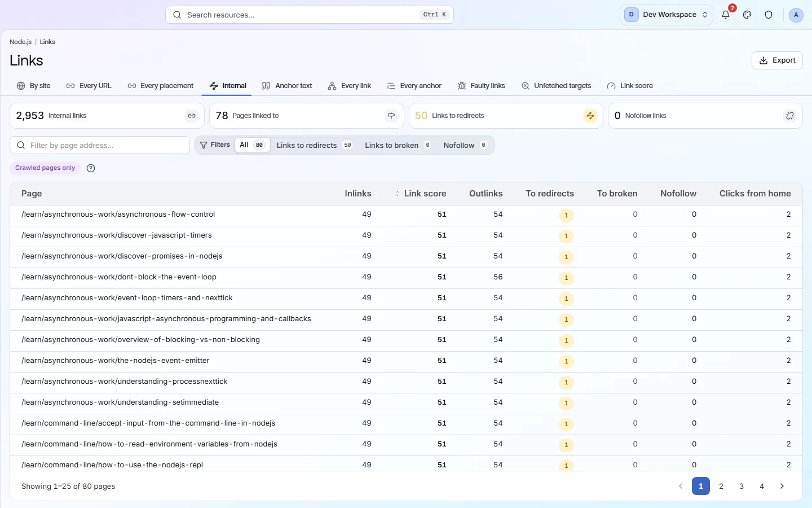The height and width of the screenshot is (508, 812).
Task: Switch to the Every placement tab
Action: (161, 86)
